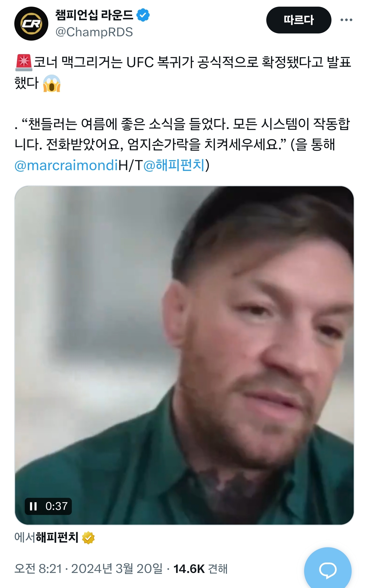
Task: Tap the H/T text in the tweet
Action: pos(131,165)
